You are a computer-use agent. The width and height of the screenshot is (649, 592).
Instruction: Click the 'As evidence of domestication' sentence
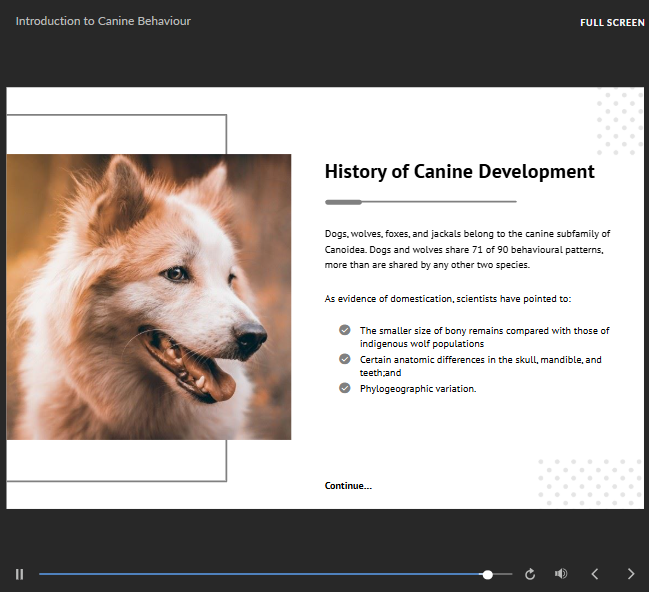click(x=447, y=298)
